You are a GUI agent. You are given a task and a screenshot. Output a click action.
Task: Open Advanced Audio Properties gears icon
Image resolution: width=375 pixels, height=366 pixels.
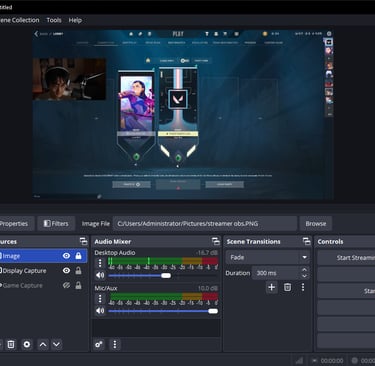pyautogui.click(x=99, y=344)
